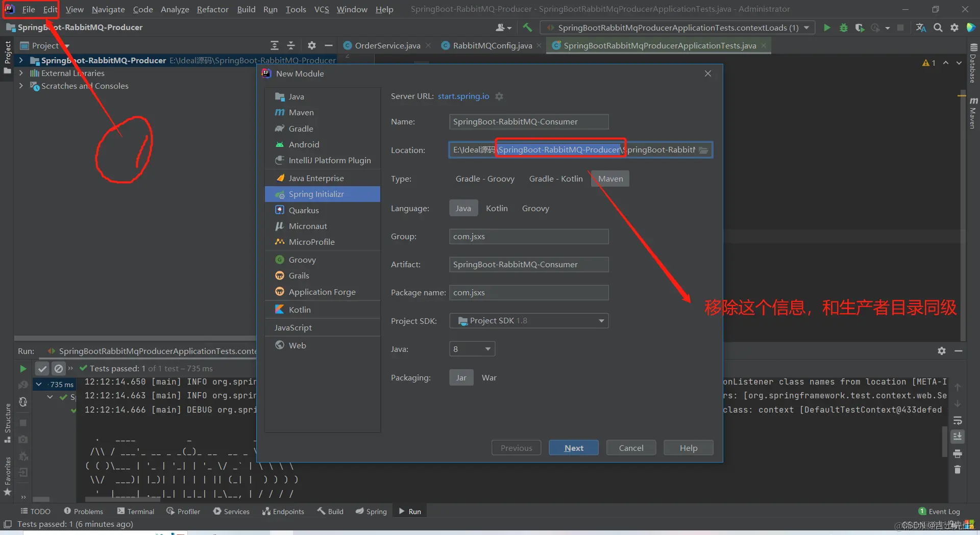Open the Project view dropdown
Image resolution: width=980 pixels, height=535 pixels.
(45, 45)
